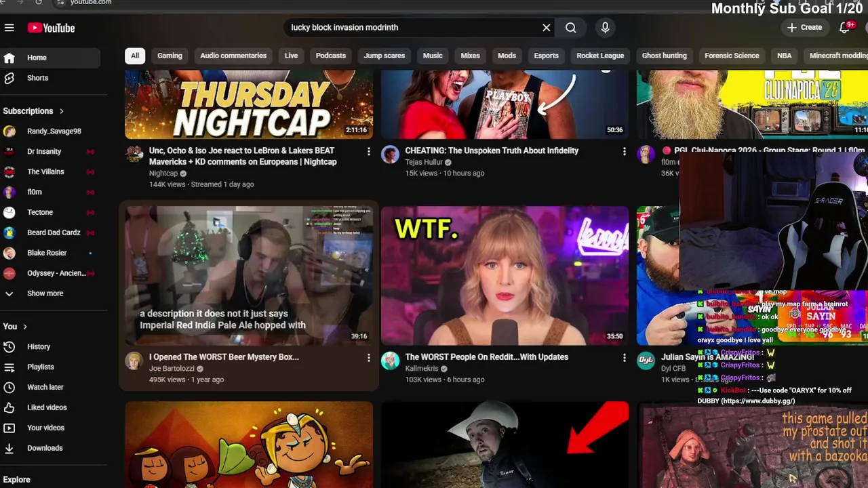Screen dimensions: 868x488
Task: Open Liked videos in the sidebar
Action: (x=50, y=407)
